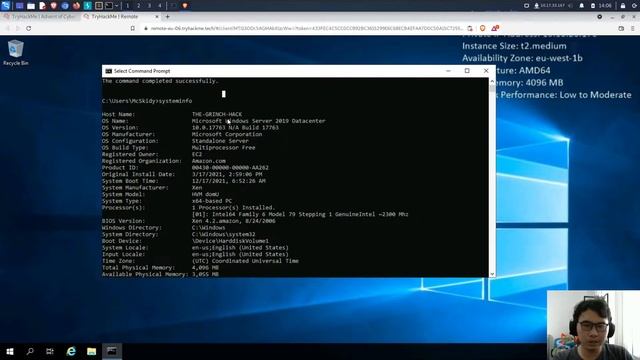Click the Recycle Bin desktop icon

16,52
